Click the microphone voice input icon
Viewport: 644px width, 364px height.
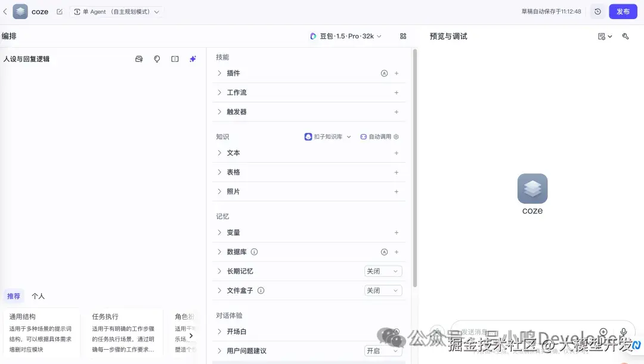point(624,332)
